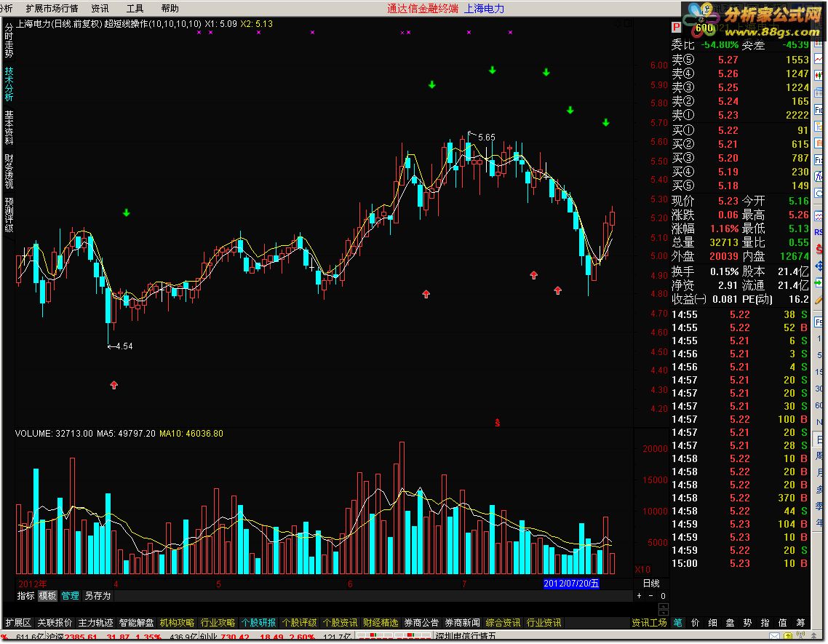Select the 季 quarterly period button
The height and width of the screenshot is (644, 828).
click(x=819, y=506)
